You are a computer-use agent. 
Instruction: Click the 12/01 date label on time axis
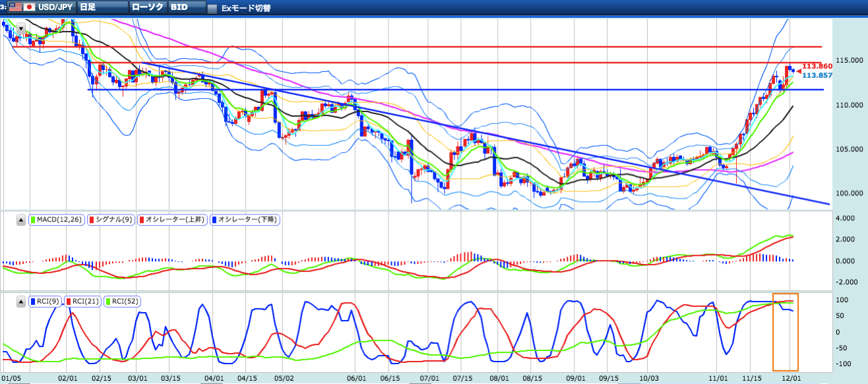coord(790,379)
